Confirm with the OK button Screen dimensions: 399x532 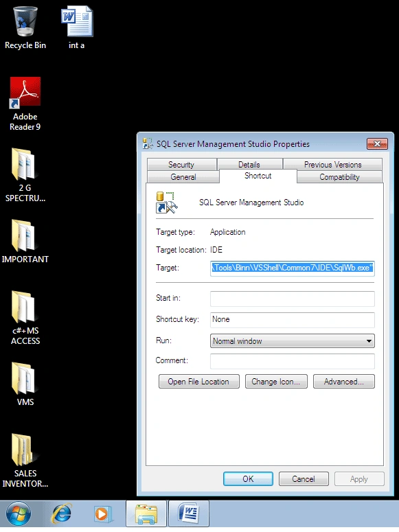tap(248, 478)
